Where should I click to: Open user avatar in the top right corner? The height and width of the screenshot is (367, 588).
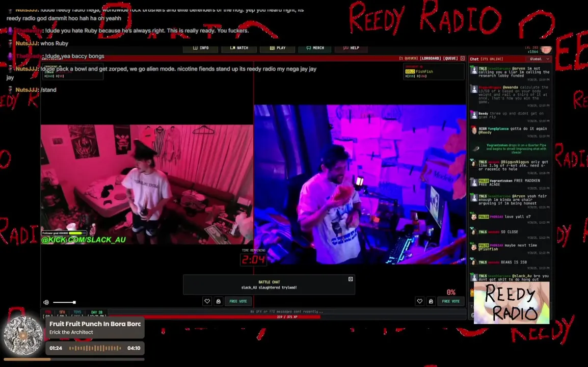[x=546, y=49]
